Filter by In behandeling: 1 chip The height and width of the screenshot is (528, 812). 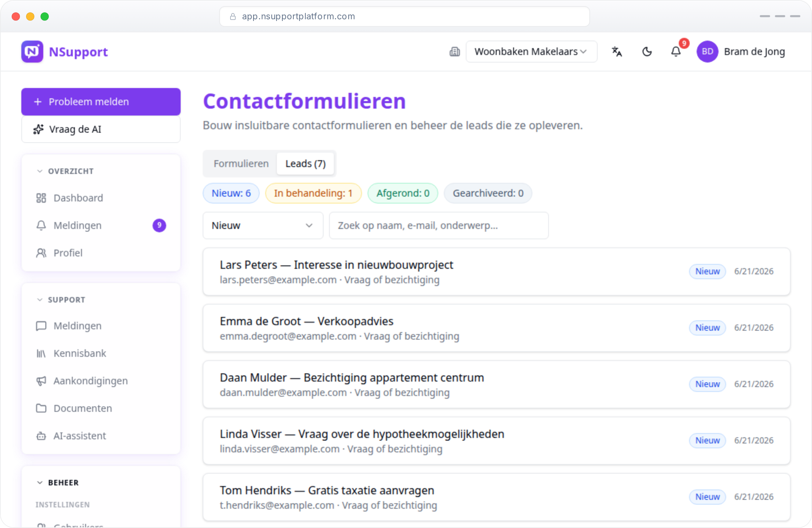(x=313, y=193)
